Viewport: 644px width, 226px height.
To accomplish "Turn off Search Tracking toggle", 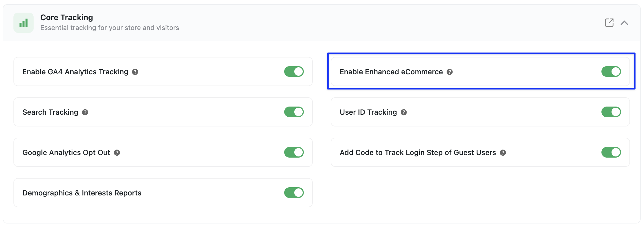I will (294, 112).
